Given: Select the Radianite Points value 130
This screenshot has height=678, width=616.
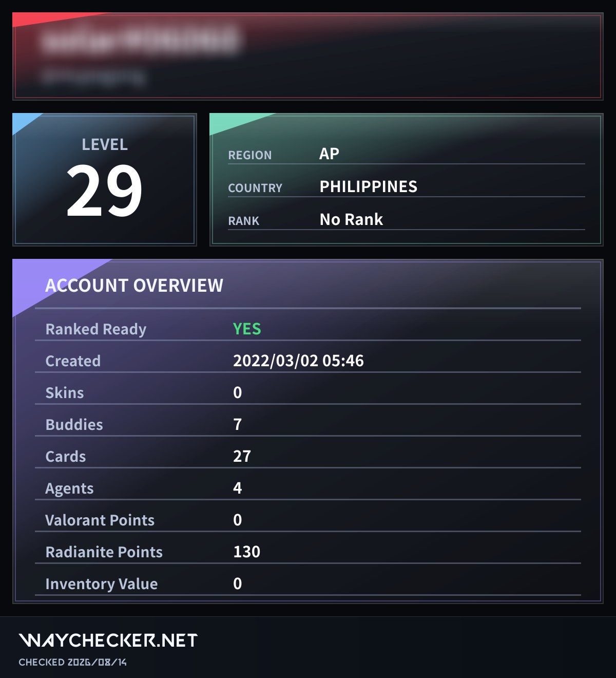Looking at the screenshot, I should click(x=247, y=552).
